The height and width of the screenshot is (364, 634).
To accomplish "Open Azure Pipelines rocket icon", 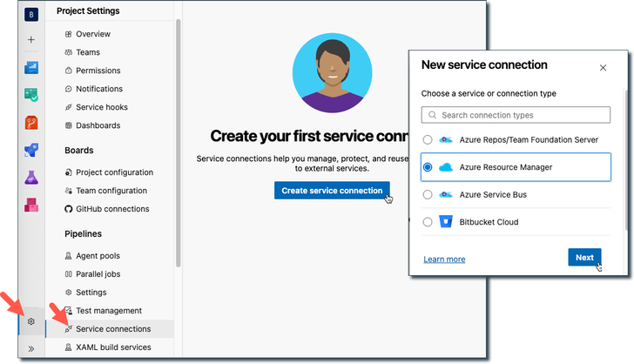I will (31, 151).
